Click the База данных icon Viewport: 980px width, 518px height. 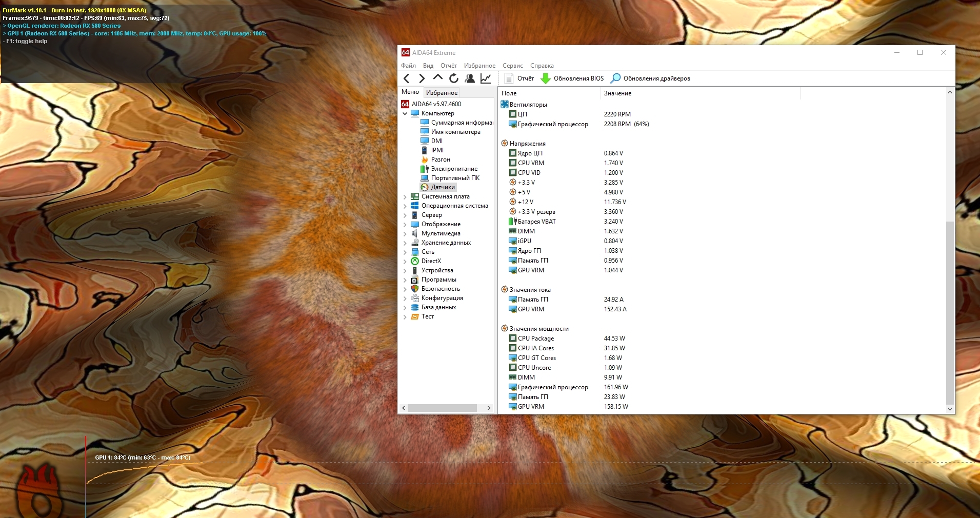pyautogui.click(x=415, y=307)
